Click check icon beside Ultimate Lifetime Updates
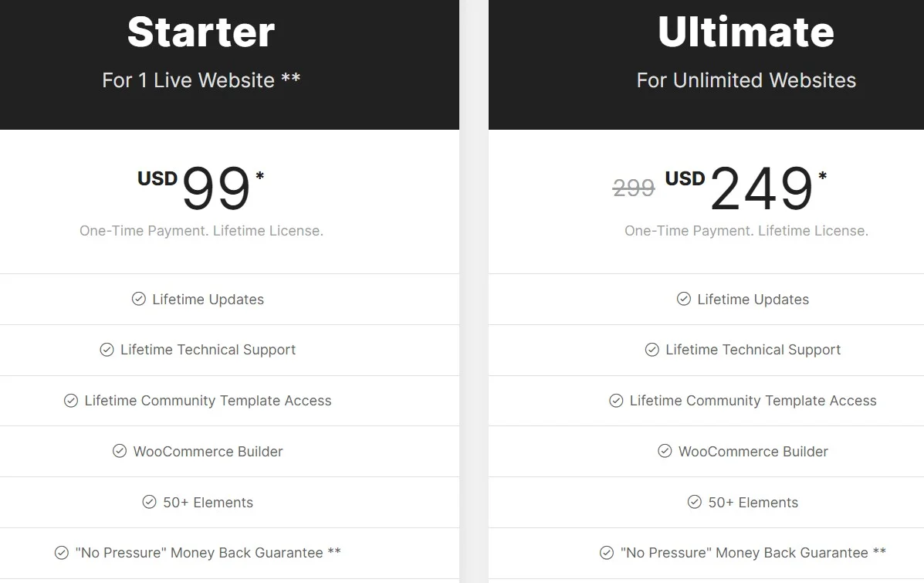This screenshot has height=583, width=924. coord(684,299)
